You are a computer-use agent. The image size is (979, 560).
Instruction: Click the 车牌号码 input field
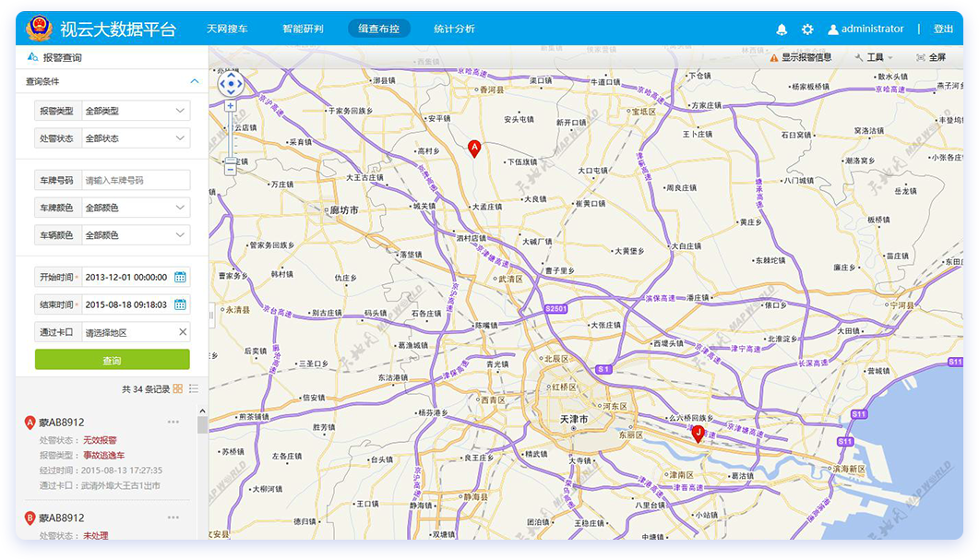pyautogui.click(x=136, y=180)
